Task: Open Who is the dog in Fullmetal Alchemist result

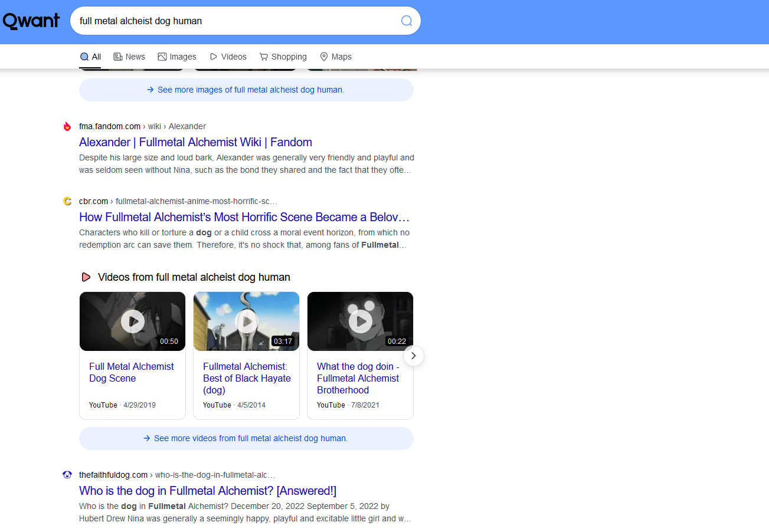Action: point(208,491)
